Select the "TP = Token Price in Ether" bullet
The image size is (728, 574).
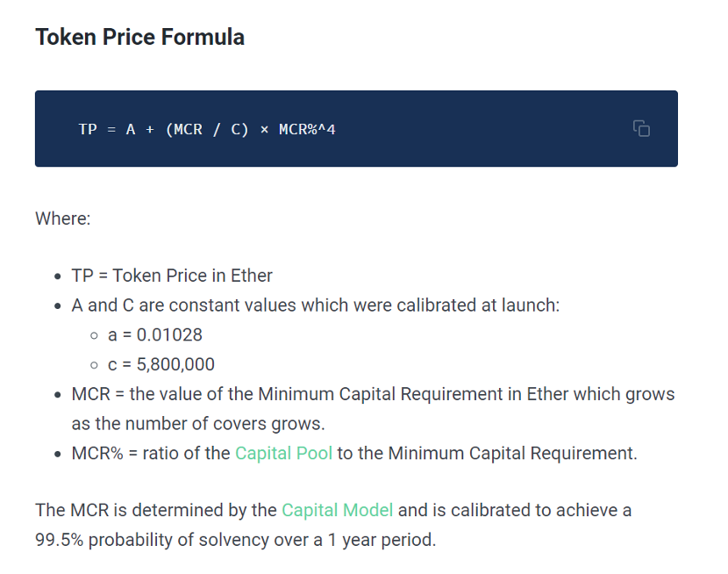[x=172, y=276]
